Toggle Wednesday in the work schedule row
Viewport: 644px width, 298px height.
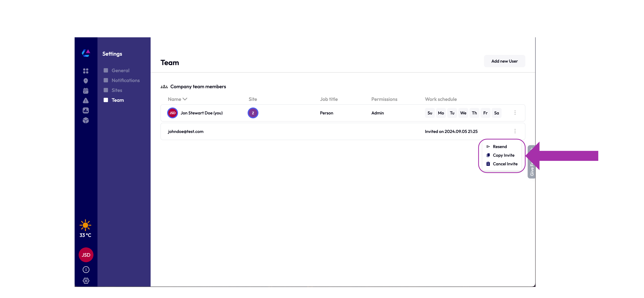coord(463,113)
